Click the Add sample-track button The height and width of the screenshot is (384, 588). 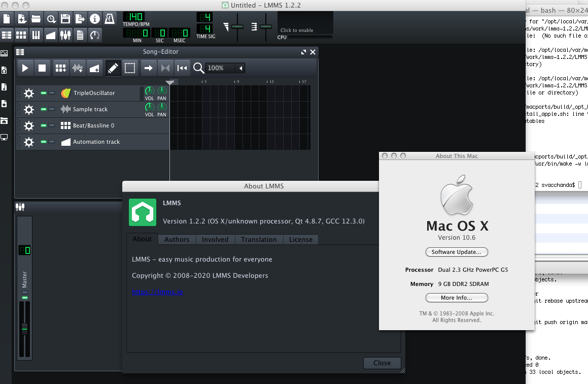tap(77, 68)
